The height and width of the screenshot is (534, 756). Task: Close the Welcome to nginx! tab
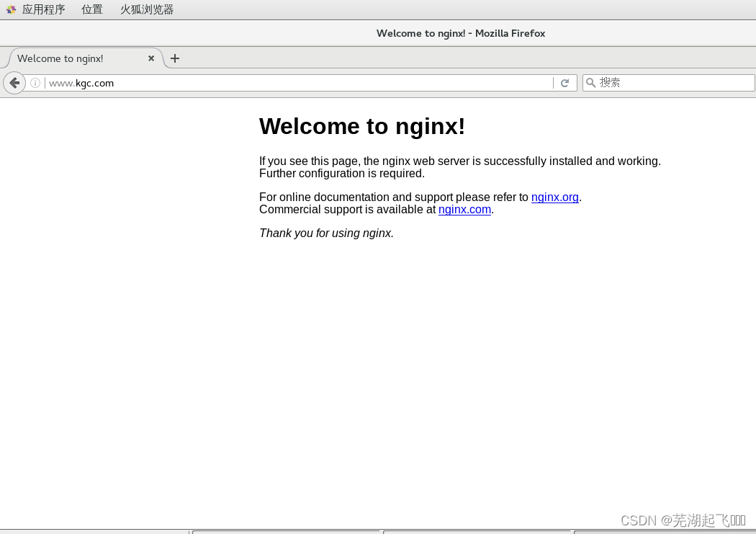[151, 58]
